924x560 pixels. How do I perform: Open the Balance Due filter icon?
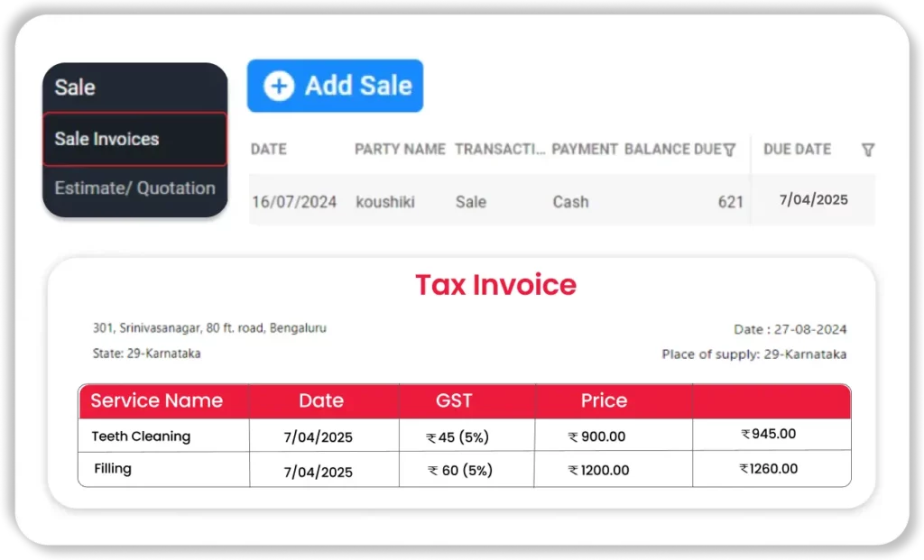729,150
